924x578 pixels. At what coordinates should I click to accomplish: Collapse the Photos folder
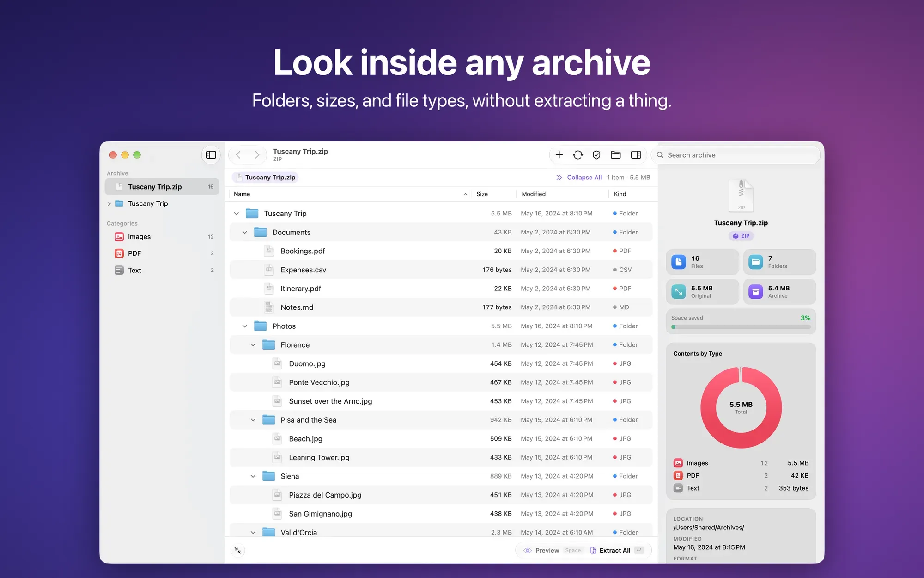click(245, 326)
